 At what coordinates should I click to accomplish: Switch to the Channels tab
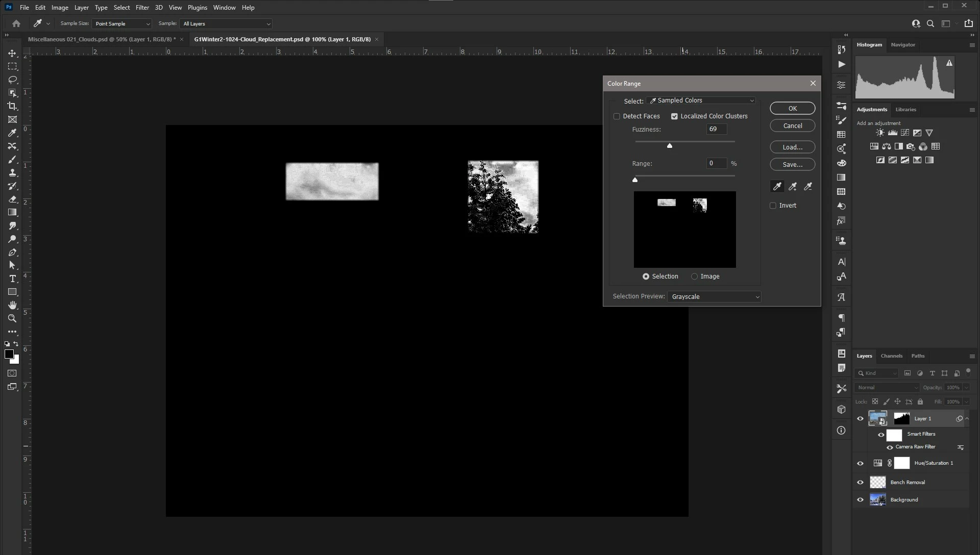tap(891, 356)
